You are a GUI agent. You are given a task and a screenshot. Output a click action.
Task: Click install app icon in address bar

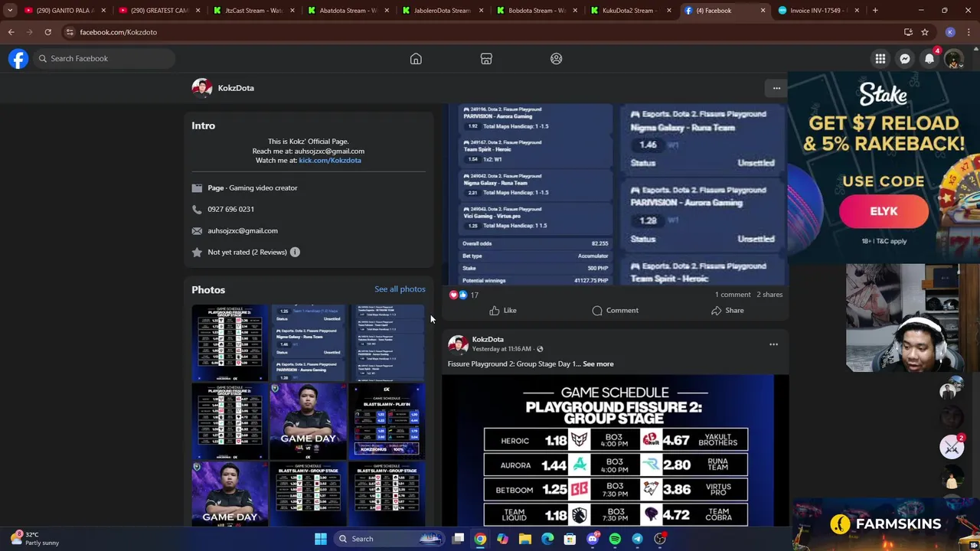pyautogui.click(x=908, y=32)
